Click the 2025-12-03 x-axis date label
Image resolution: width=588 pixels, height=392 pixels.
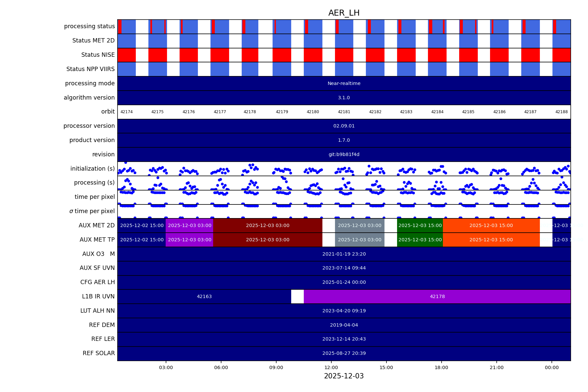coord(344,376)
